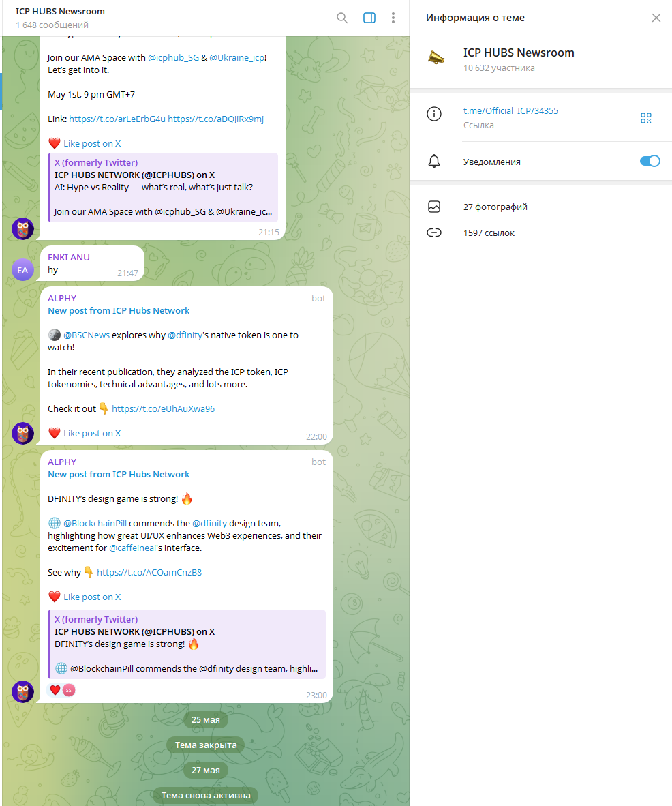The width and height of the screenshot is (672, 806).
Task: Click the heart reaction under the 23:00 message
Action: click(x=55, y=689)
